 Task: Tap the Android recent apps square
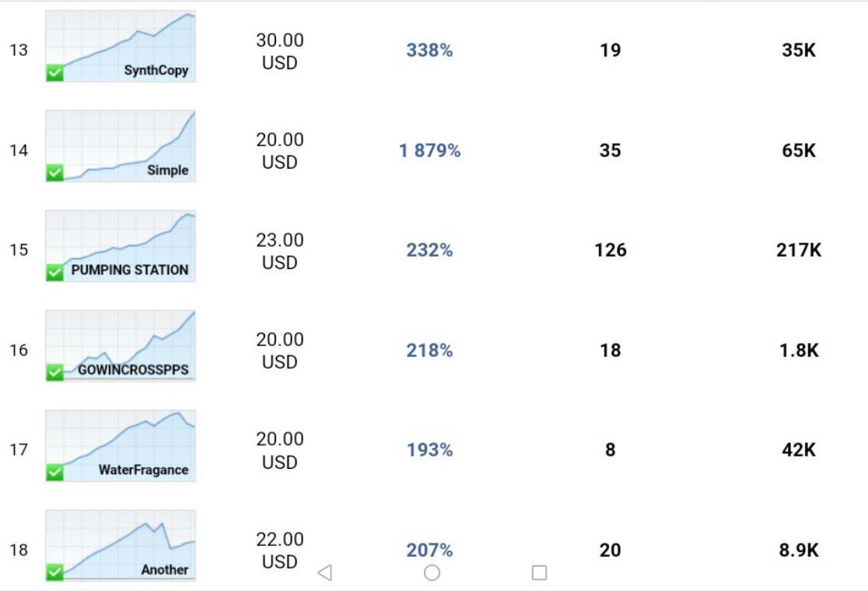(539, 573)
